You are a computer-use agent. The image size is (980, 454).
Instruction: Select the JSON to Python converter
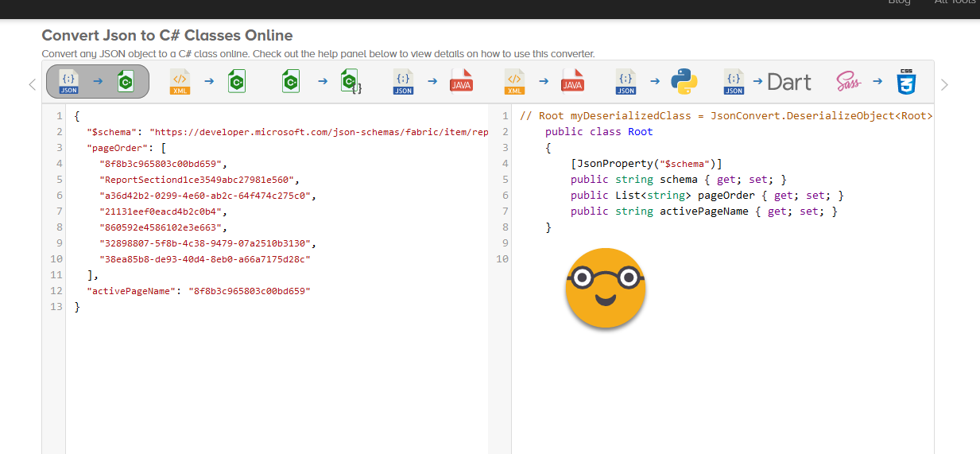coord(655,81)
